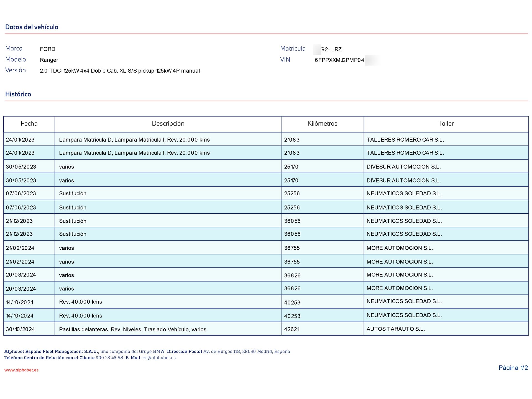Click the 'Taller' column header
The width and height of the screenshot is (532, 399).
point(446,124)
